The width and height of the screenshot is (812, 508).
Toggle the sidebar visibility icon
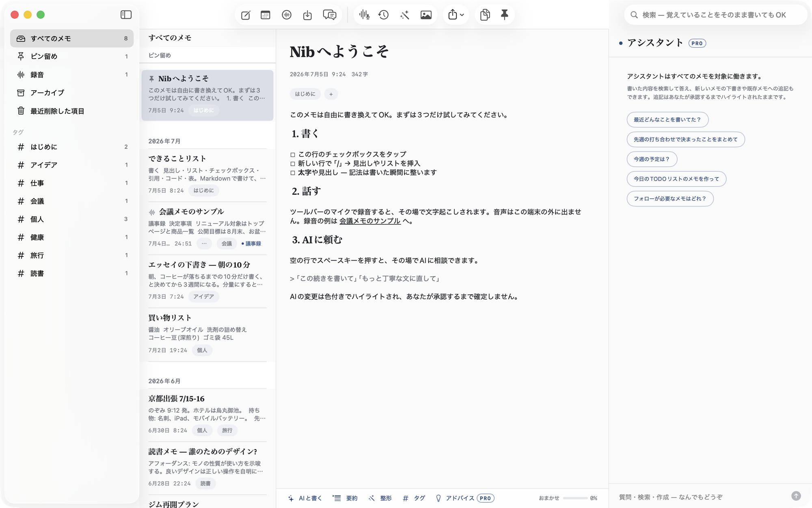point(126,15)
